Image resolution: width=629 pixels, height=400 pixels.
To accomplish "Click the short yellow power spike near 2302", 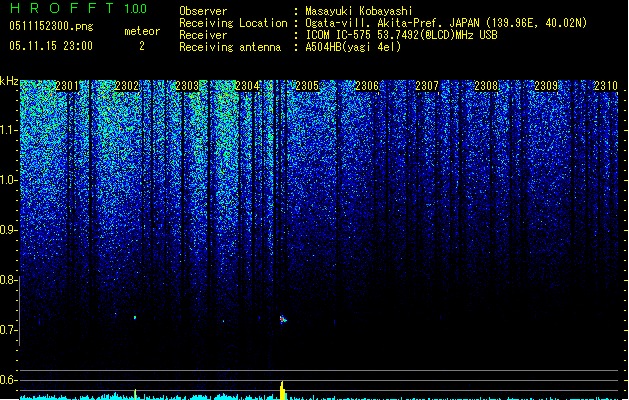I will (135, 394).
